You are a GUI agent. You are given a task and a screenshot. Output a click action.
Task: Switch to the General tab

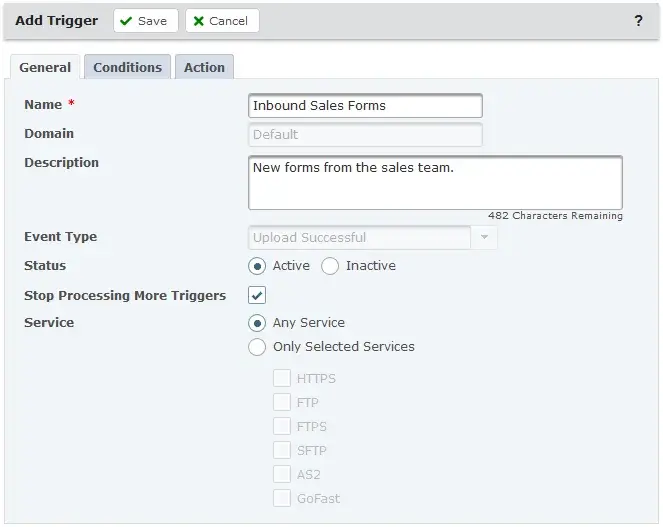tap(45, 67)
